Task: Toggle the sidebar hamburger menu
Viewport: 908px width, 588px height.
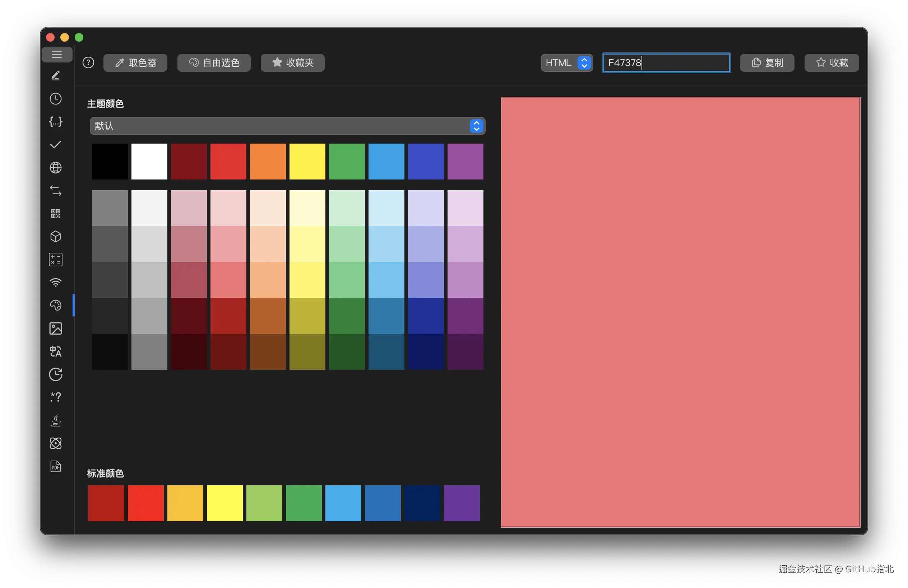Action: pyautogui.click(x=56, y=55)
